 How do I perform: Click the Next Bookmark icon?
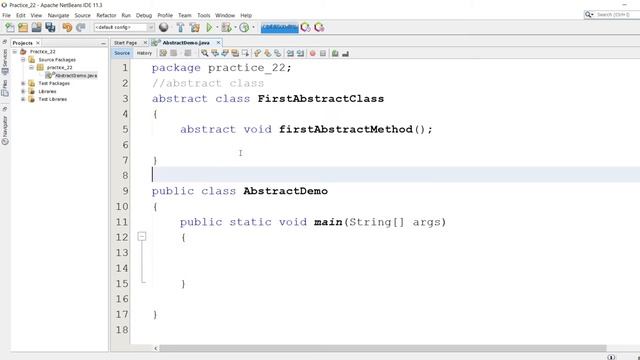[268, 53]
